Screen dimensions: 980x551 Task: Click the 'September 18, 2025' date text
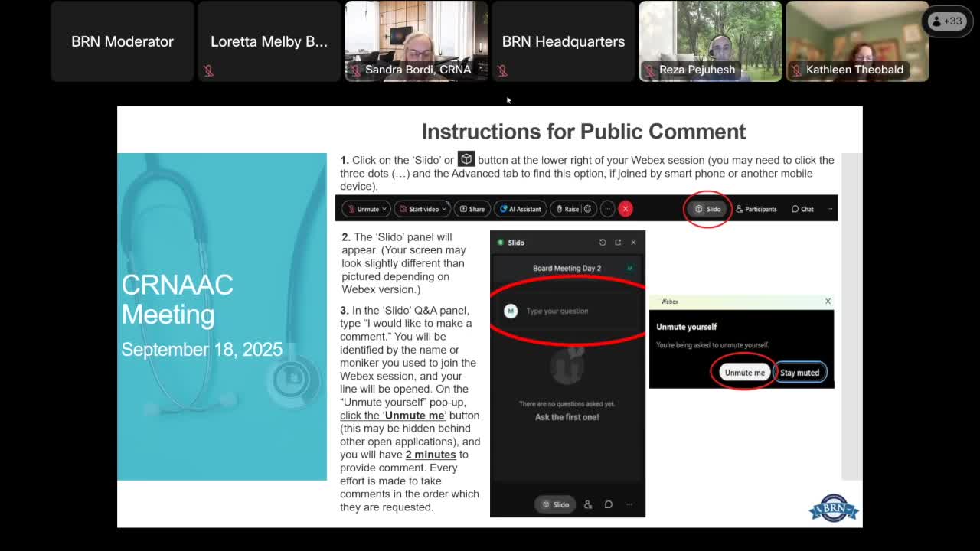pos(202,350)
